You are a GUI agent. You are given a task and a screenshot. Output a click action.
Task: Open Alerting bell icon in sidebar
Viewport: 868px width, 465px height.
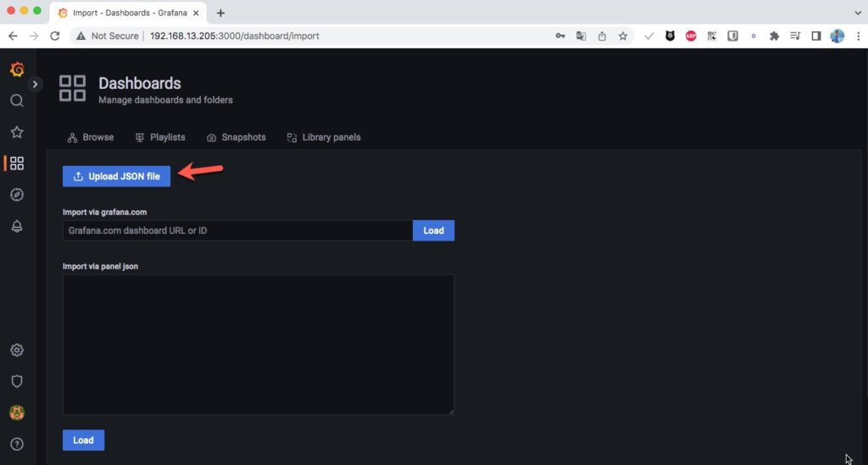[x=17, y=226]
